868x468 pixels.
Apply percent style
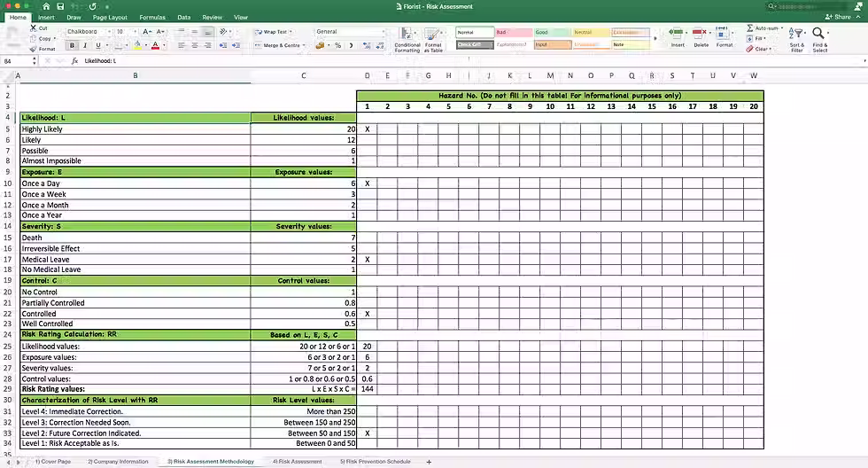click(x=337, y=45)
